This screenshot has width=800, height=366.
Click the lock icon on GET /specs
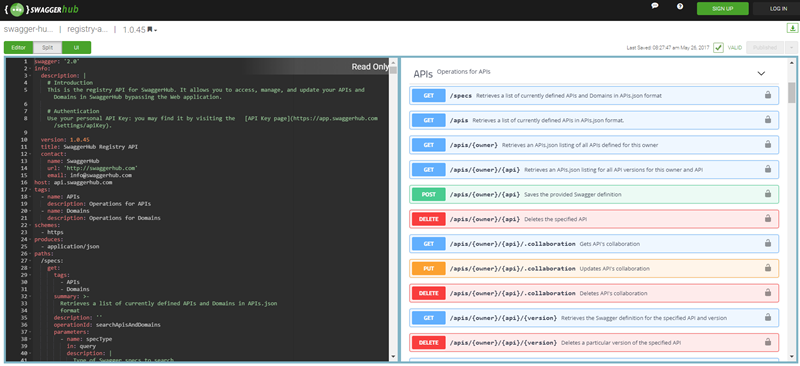[767, 95]
